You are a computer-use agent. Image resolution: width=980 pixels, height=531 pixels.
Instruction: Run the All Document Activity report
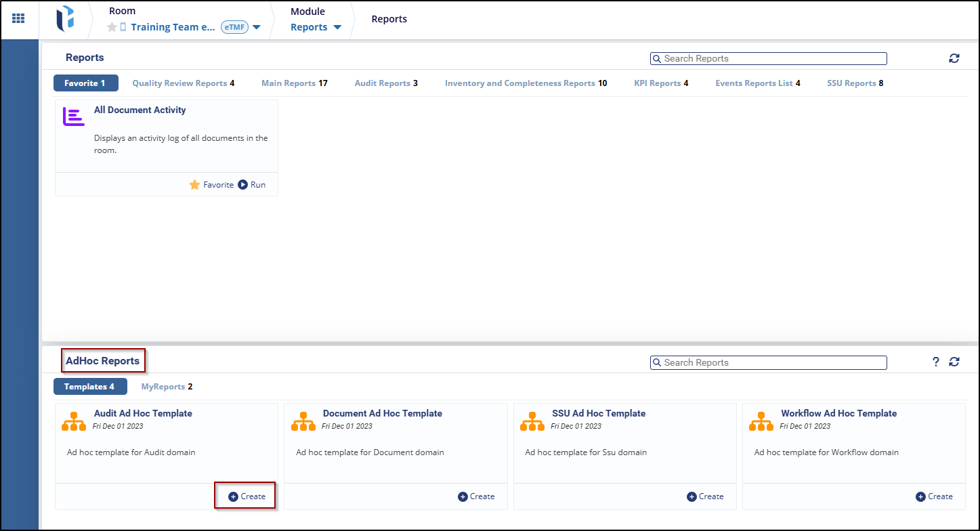tap(252, 185)
